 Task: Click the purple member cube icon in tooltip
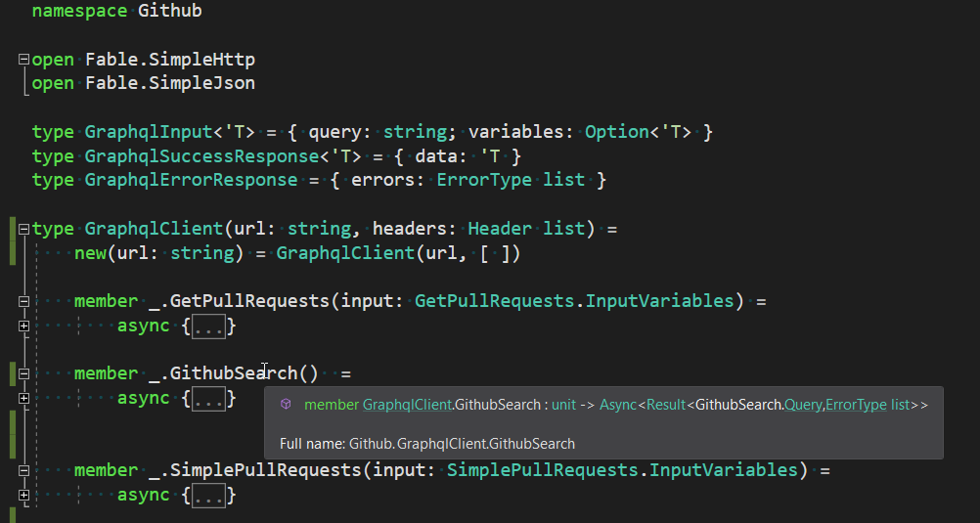286,405
